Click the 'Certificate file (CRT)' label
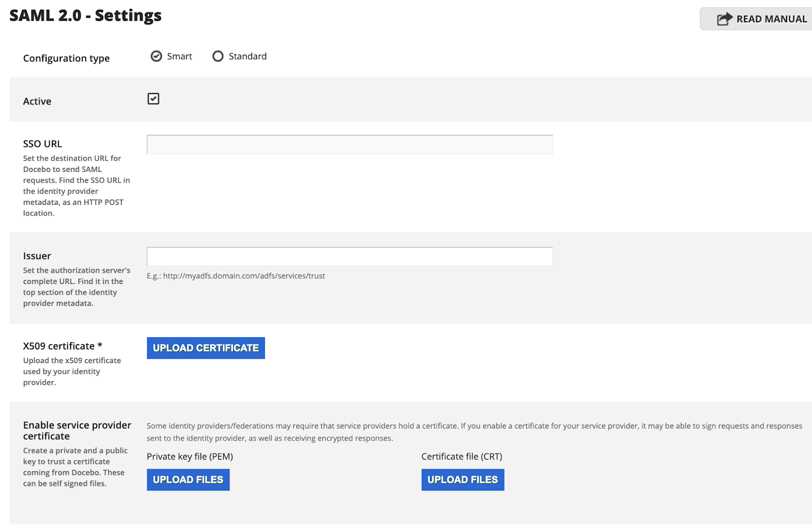Viewport: 812px width, 526px height. (x=461, y=457)
